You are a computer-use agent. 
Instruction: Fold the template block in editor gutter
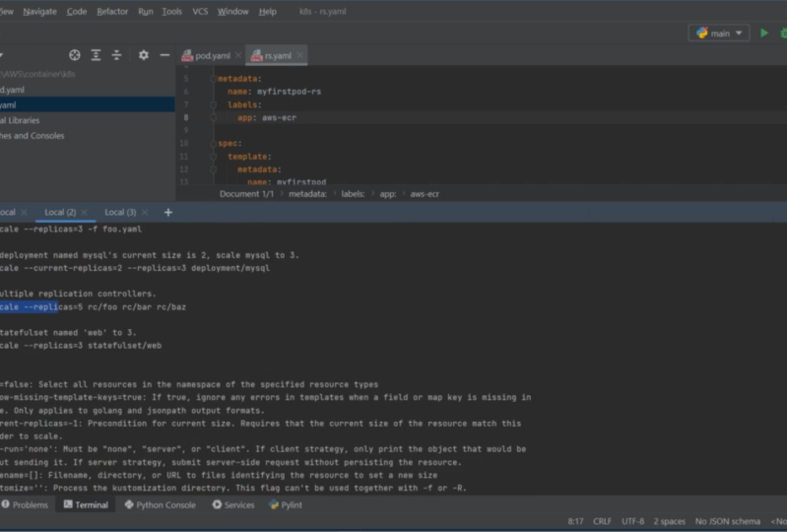click(x=214, y=157)
